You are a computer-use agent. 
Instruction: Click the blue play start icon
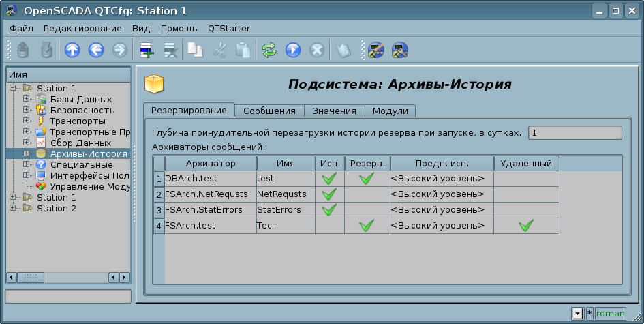[x=293, y=50]
